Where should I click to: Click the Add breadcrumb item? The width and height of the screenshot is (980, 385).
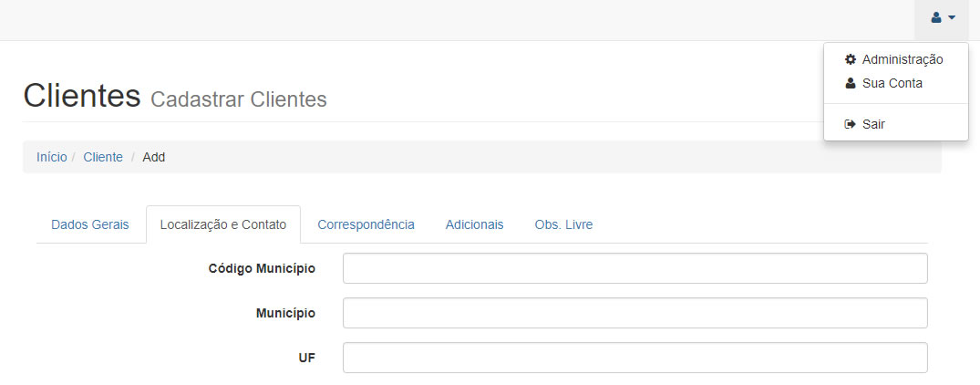pyautogui.click(x=154, y=157)
